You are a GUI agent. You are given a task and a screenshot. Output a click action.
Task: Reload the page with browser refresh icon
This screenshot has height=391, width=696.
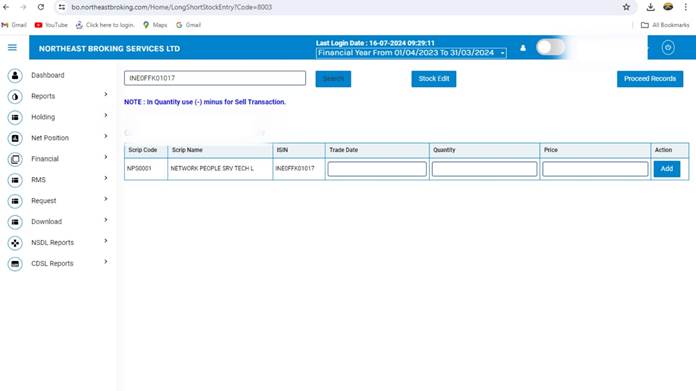pyautogui.click(x=41, y=7)
